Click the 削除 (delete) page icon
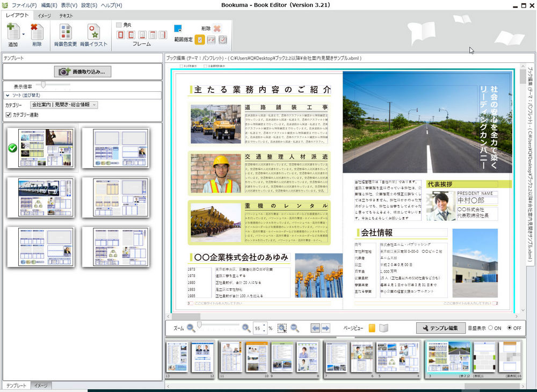Screen dimensions: 537x392 37,32
